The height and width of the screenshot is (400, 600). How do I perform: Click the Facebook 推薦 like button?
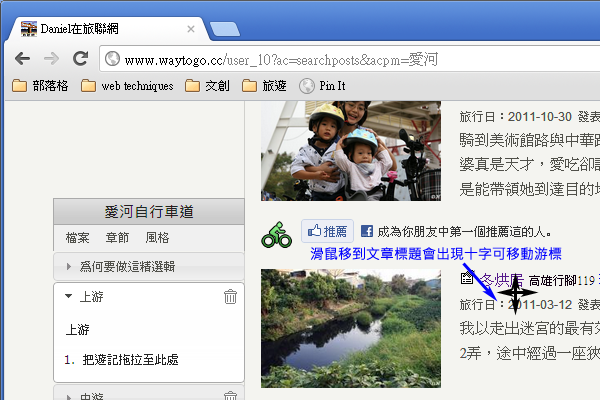tap(328, 229)
